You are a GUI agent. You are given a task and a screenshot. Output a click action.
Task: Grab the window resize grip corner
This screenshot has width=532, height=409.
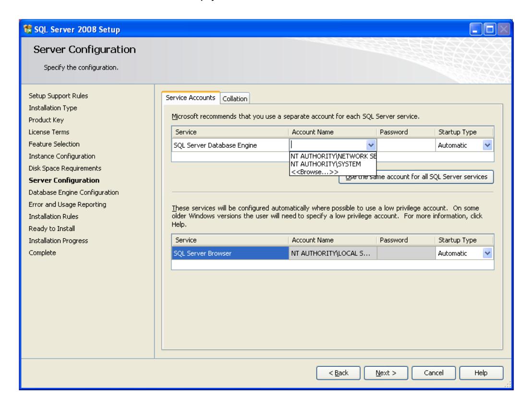pyautogui.click(x=508, y=385)
